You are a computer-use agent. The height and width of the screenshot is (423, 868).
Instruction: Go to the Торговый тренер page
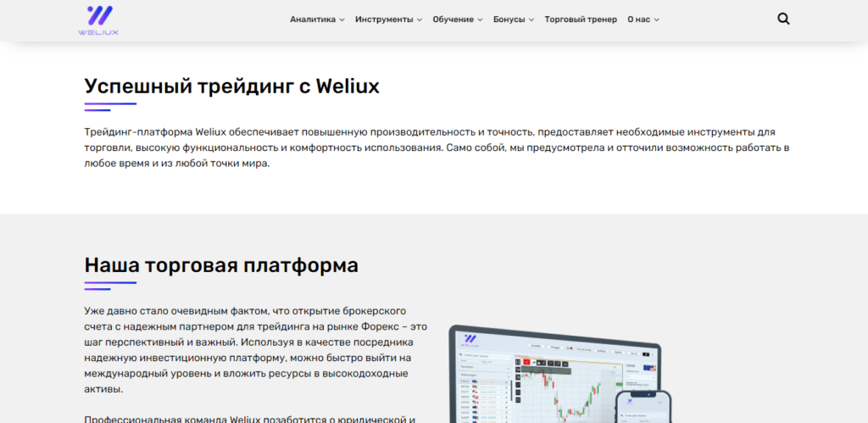581,19
